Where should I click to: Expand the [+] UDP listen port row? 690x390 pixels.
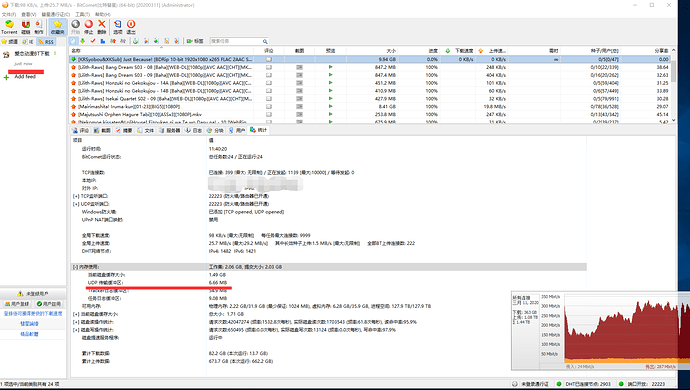[x=76, y=204]
